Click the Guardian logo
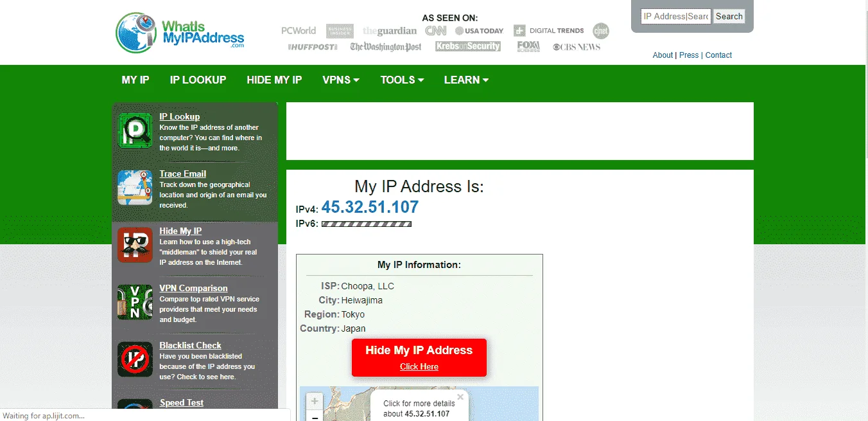Viewport: 868px width, 421px height. [390, 31]
